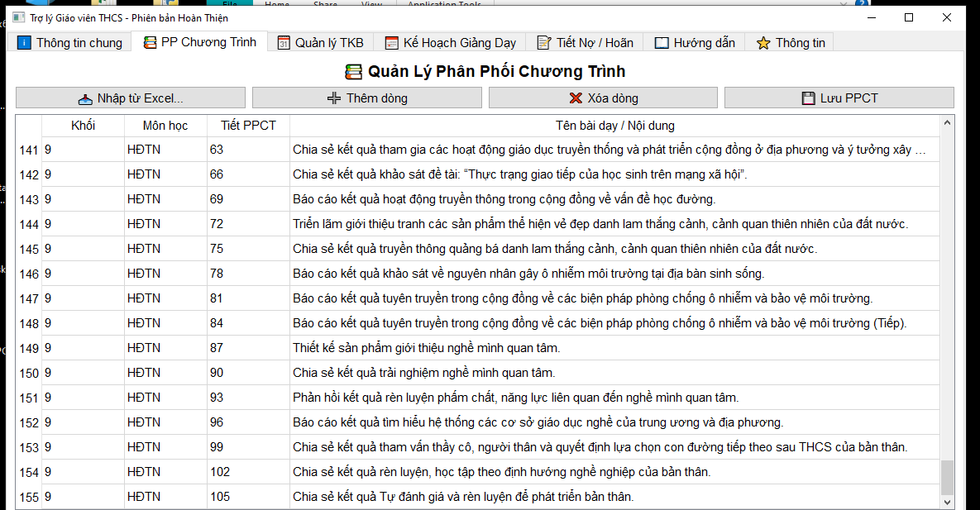The height and width of the screenshot is (510, 980).
Task: Click the Môn học column header
Action: point(165,126)
